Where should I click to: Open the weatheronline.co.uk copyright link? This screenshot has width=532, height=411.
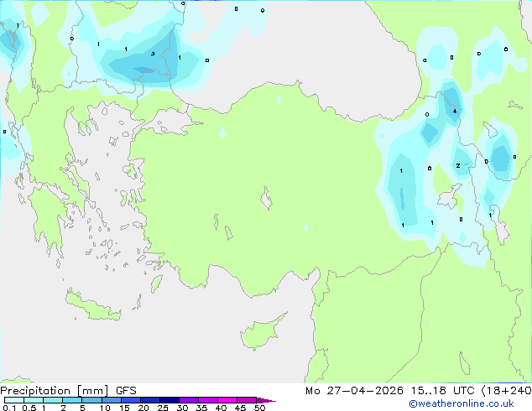pos(462,403)
